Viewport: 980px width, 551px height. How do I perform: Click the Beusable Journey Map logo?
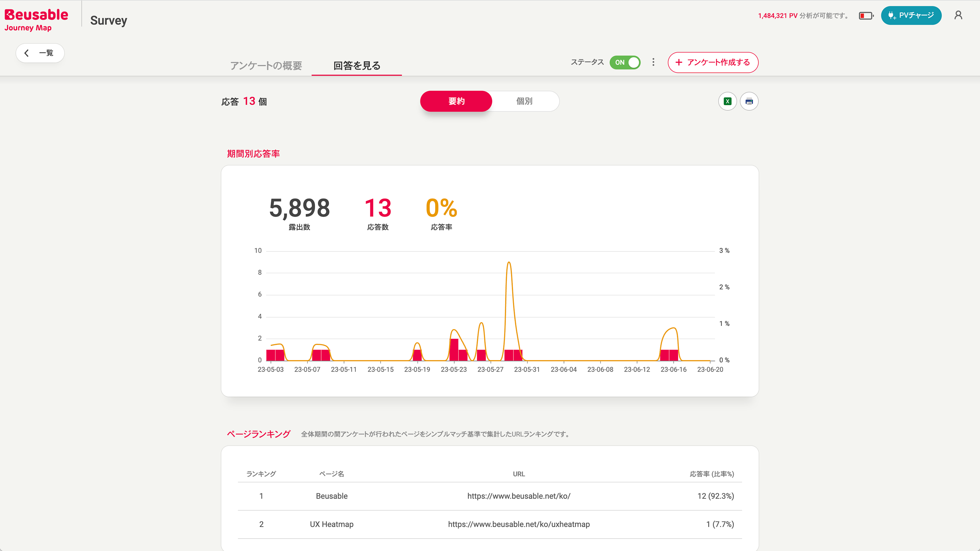click(36, 20)
